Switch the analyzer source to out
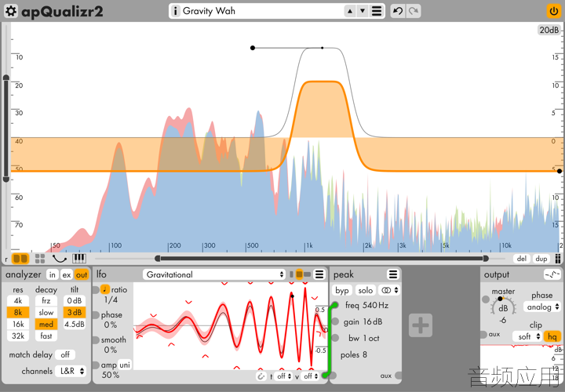Image resolution: width=565 pixels, height=392 pixels. pos(82,275)
